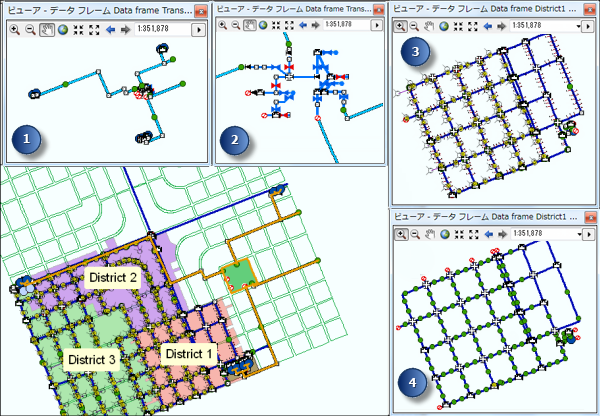Select Zoom In tool in top-middle viewer
The width and height of the screenshot is (600, 416).
pyautogui.click(x=222, y=25)
